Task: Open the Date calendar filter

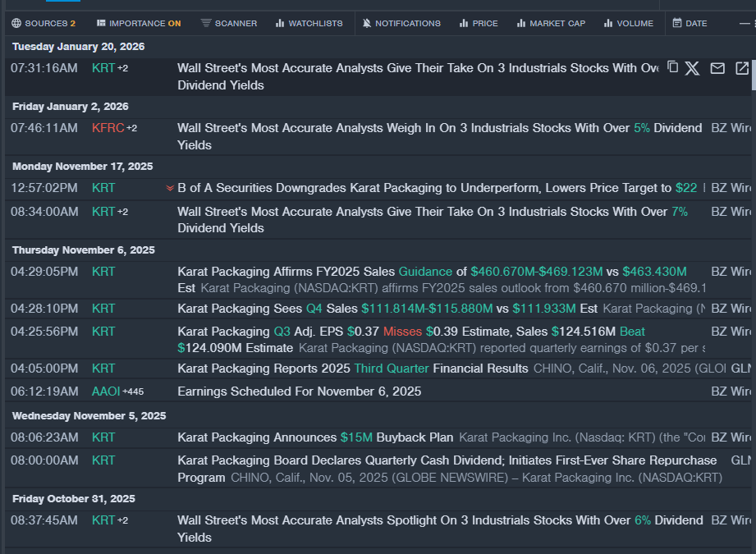Action: coord(690,23)
